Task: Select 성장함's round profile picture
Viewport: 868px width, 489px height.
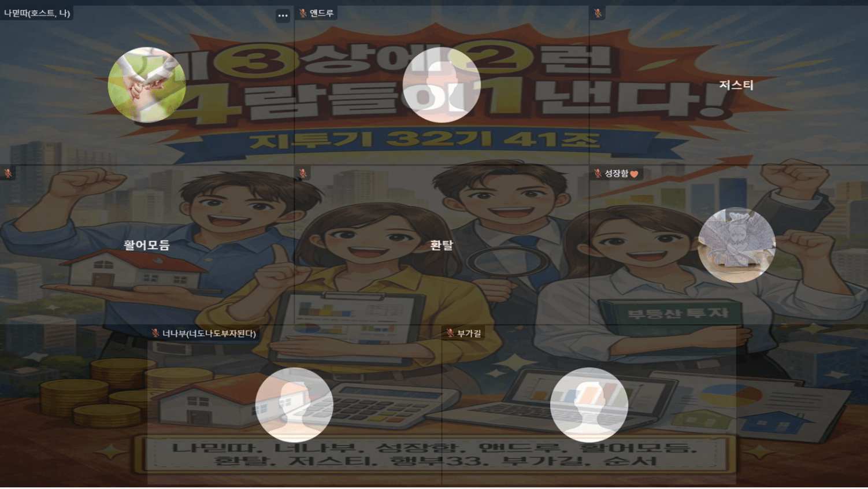Action: (737, 245)
